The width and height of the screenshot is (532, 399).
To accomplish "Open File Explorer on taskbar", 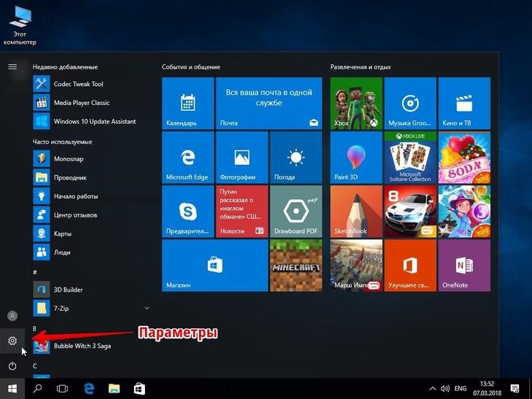I will coord(114,389).
